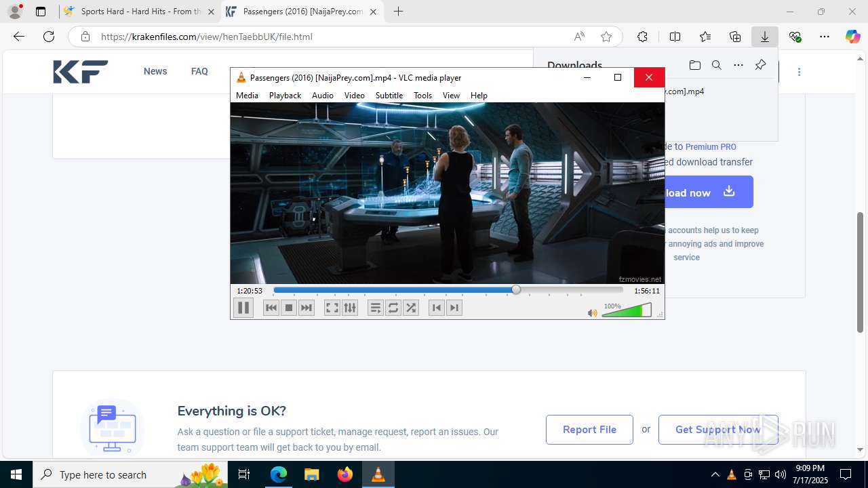
Task: Close the Passengers (2016) browser tab
Action: click(x=373, y=12)
